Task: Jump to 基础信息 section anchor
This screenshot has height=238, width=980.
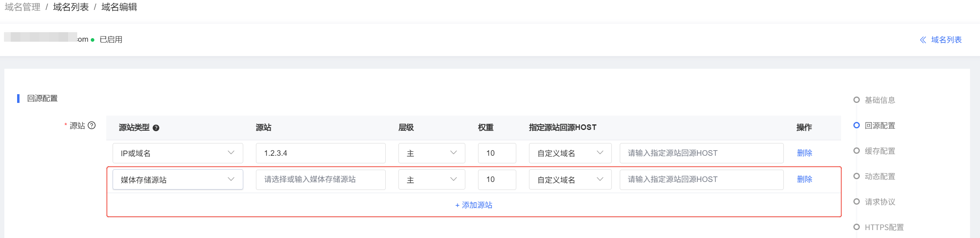Action: coord(880,100)
